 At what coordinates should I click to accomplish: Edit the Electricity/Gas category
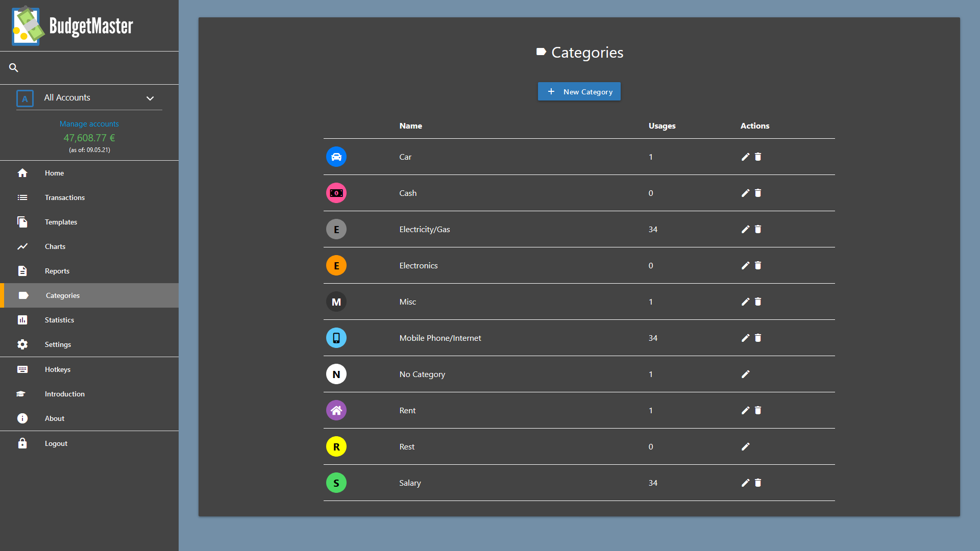click(745, 229)
